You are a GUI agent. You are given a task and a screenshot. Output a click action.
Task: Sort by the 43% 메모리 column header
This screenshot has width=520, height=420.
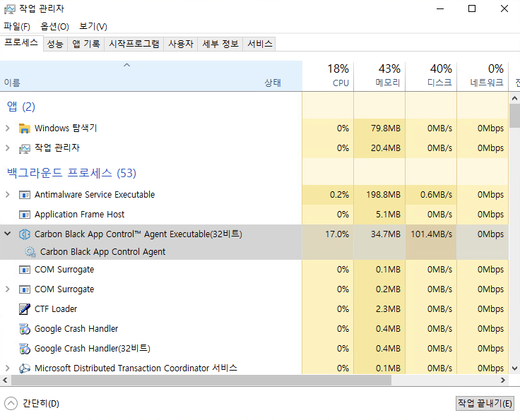(x=379, y=76)
